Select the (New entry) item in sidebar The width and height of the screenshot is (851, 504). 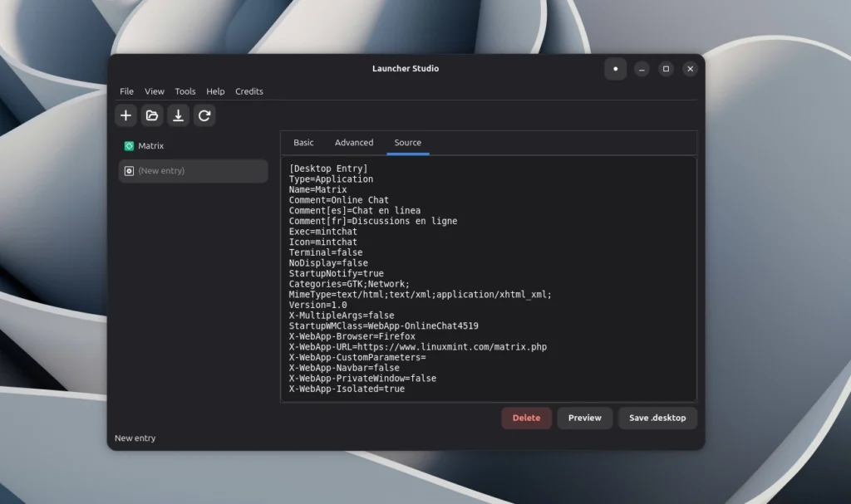click(x=167, y=170)
